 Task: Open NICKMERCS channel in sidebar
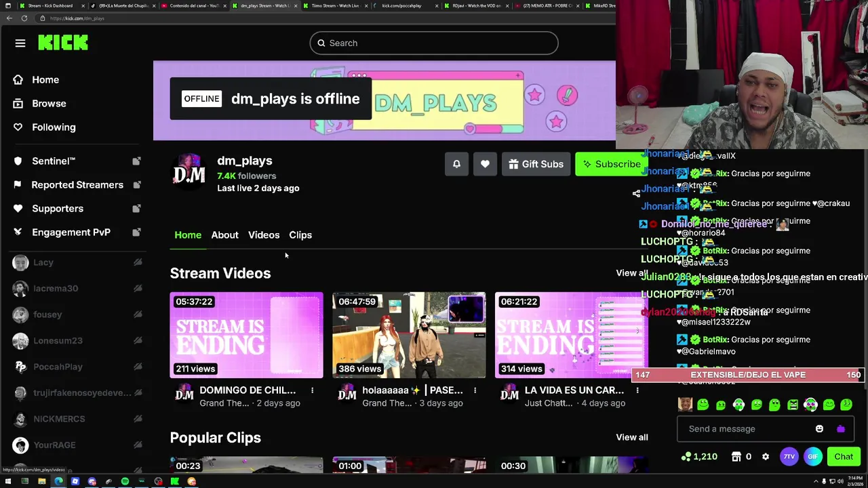59,419
